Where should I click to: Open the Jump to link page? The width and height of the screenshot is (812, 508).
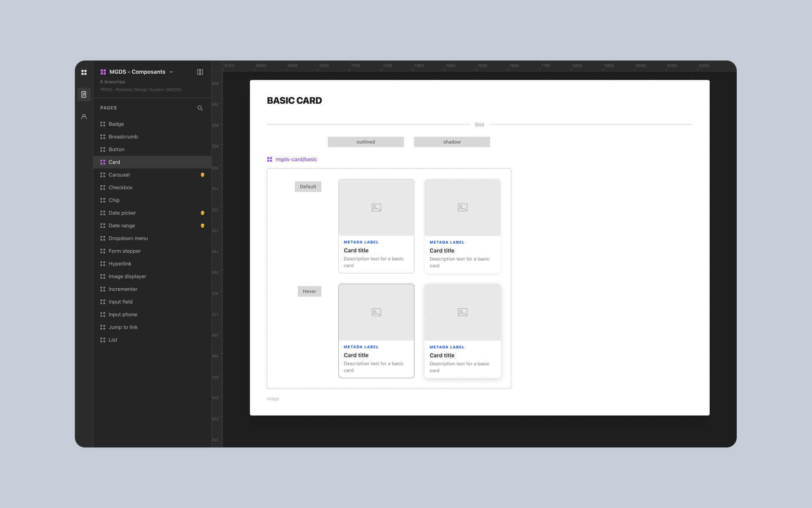click(x=152, y=327)
